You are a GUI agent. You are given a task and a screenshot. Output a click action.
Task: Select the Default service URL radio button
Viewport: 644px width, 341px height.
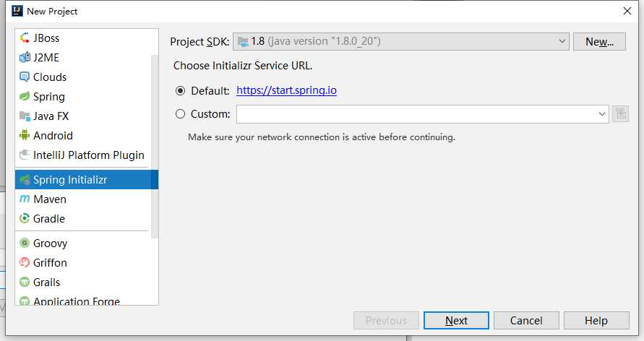coord(180,91)
